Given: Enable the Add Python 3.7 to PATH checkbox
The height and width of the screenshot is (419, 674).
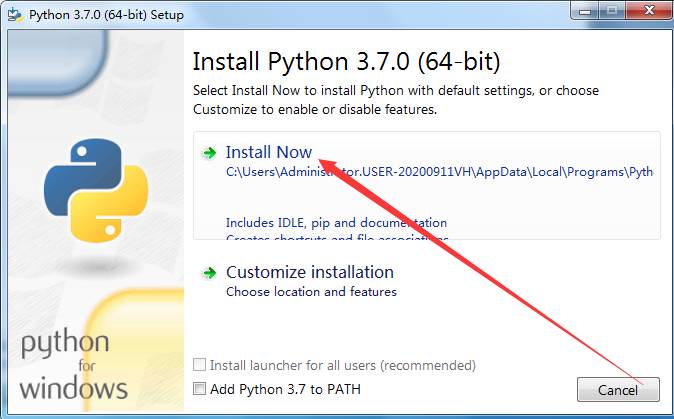Looking at the screenshot, I should tap(200, 389).
